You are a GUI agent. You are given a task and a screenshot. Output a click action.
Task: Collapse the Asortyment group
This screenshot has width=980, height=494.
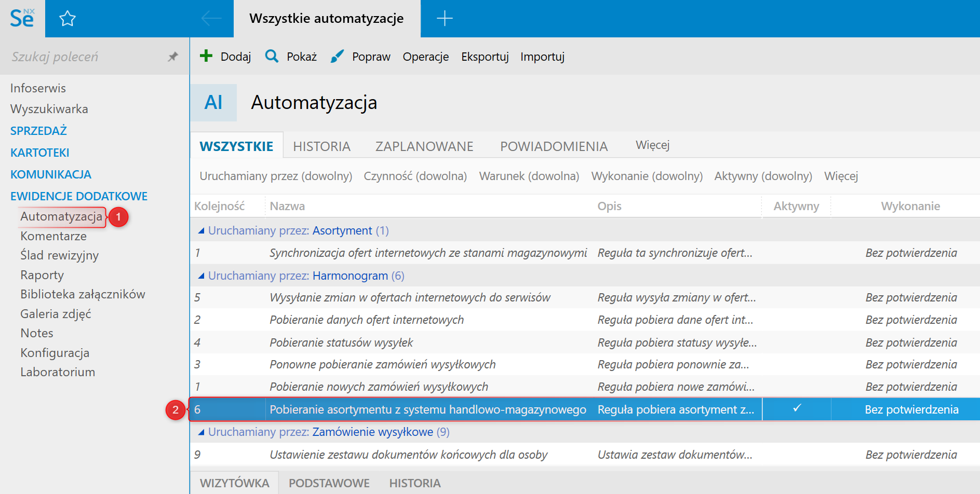pos(201,231)
